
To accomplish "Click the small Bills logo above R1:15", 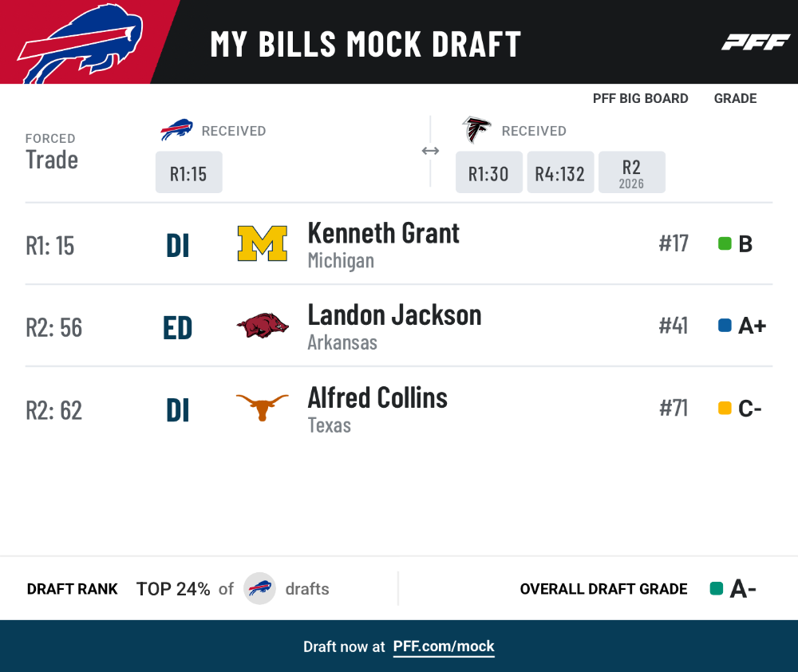I will [x=176, y=130].
